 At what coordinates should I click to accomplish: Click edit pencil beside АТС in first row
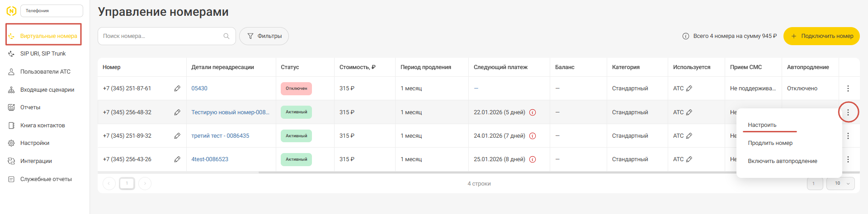coord(689,88)
